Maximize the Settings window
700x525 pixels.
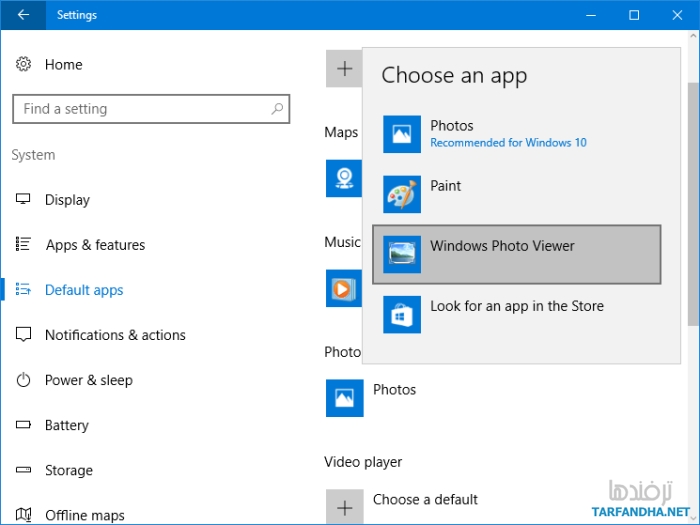point(634,15)
